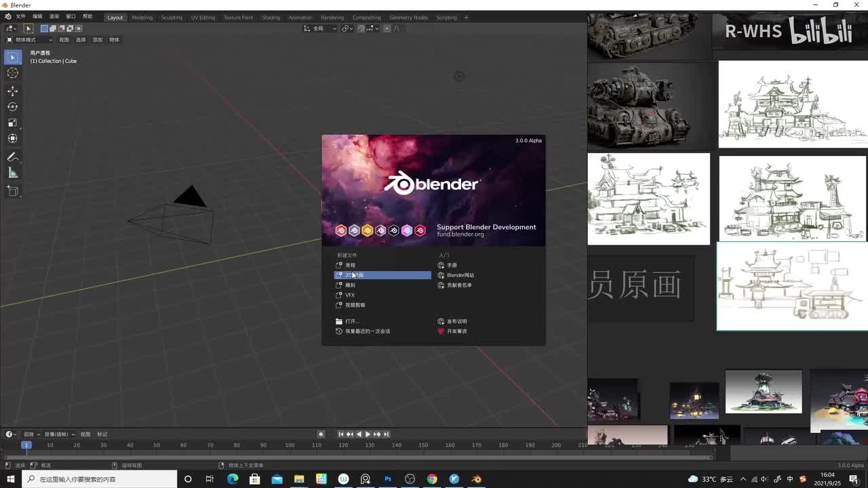Open the 窗口 menu
Screen dimensions: 868x488
(71, 17)
